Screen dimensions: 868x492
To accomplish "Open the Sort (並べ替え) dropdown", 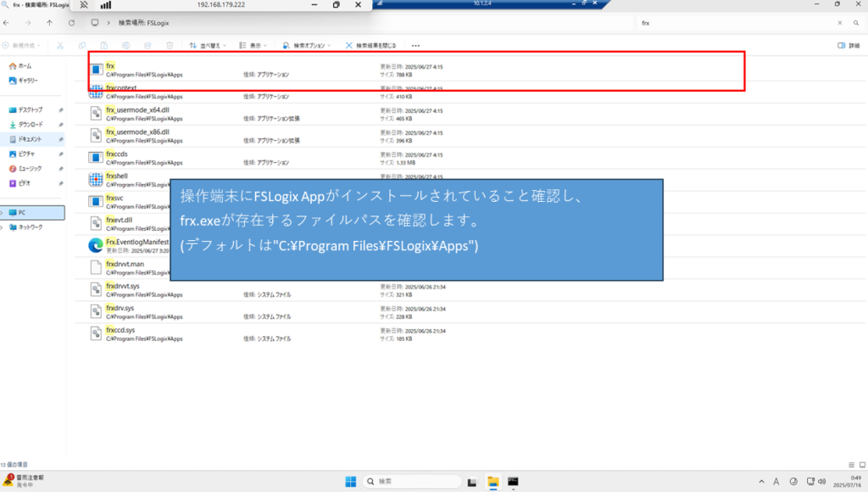I will click(x=208, y=46).
